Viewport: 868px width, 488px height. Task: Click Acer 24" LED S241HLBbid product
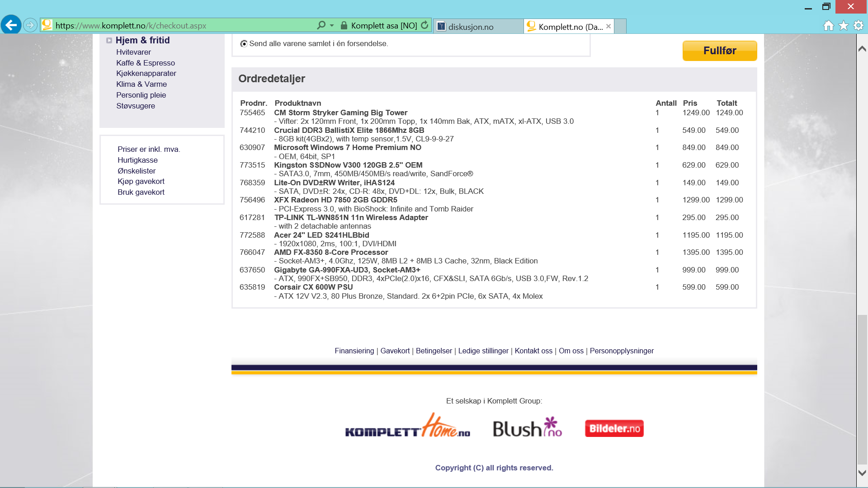click(321, 235)
